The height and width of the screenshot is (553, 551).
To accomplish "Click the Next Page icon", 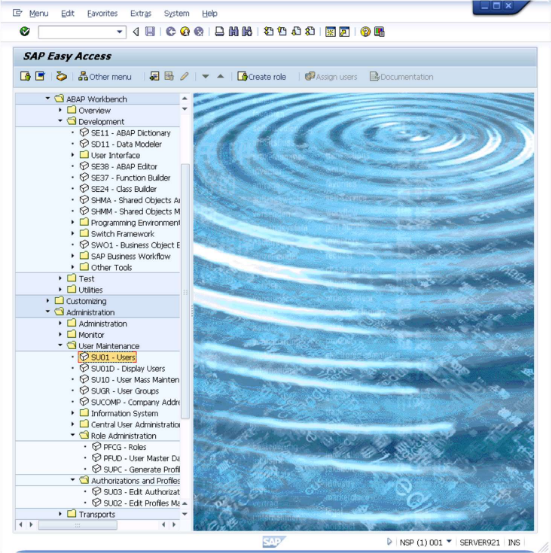I will [x=296, y=32].
